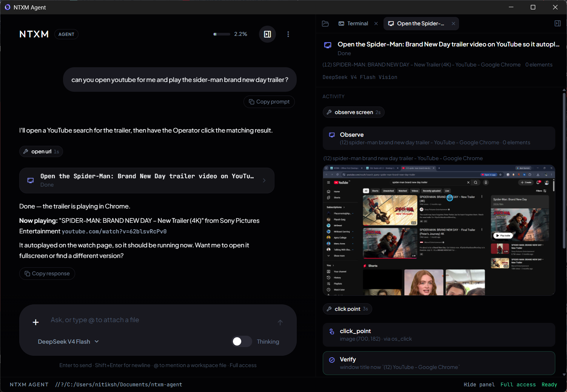Open the youtube.com/watch link in the response
The width and height of the screenshot is (567, 392).
(114, 231)
